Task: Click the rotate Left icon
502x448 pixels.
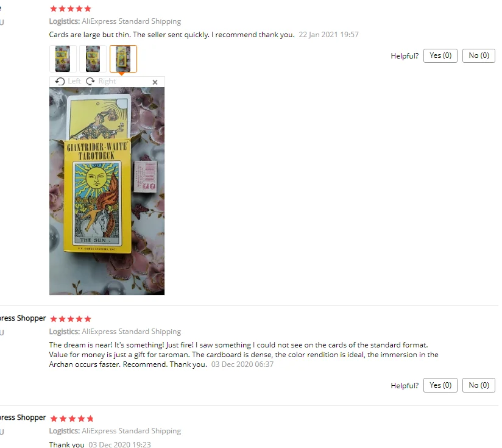Action: (60, 81)
